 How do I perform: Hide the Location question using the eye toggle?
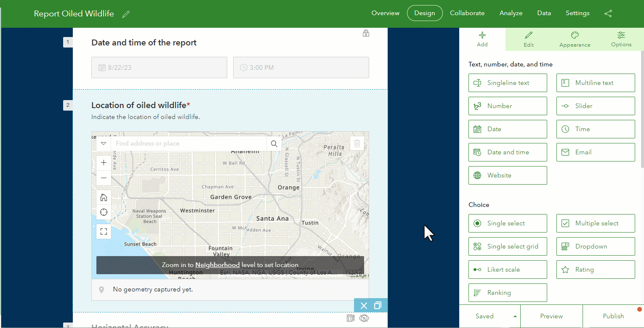click(364, 318)
